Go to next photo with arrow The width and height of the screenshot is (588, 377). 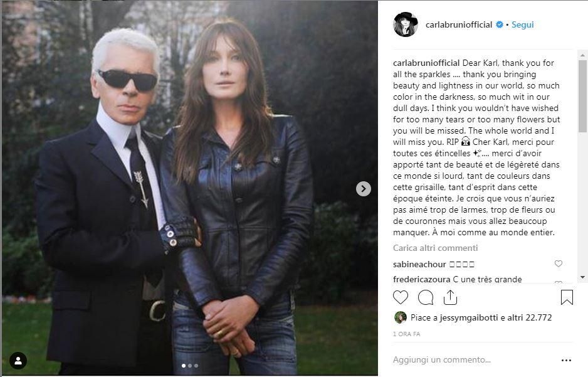[x=363, y=189]
